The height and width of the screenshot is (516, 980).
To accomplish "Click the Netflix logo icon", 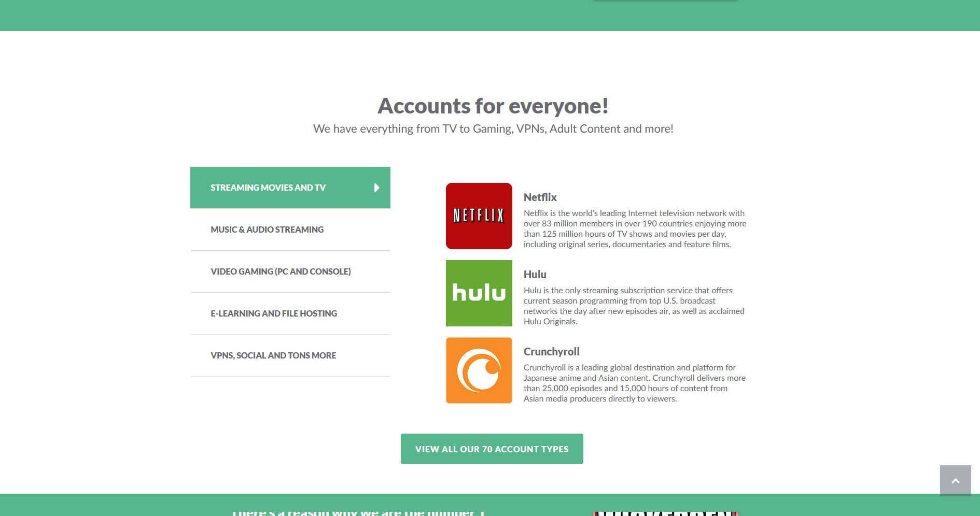I will pyautogui.click(x=479, y=216).
